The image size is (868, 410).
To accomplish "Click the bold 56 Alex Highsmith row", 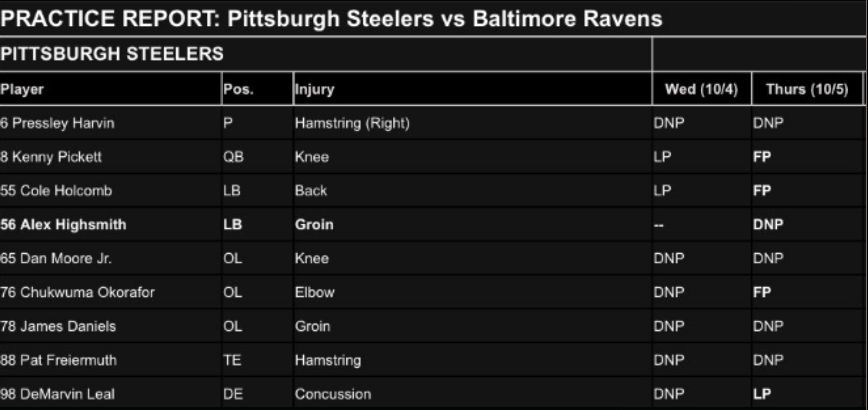I will (63, 224).
